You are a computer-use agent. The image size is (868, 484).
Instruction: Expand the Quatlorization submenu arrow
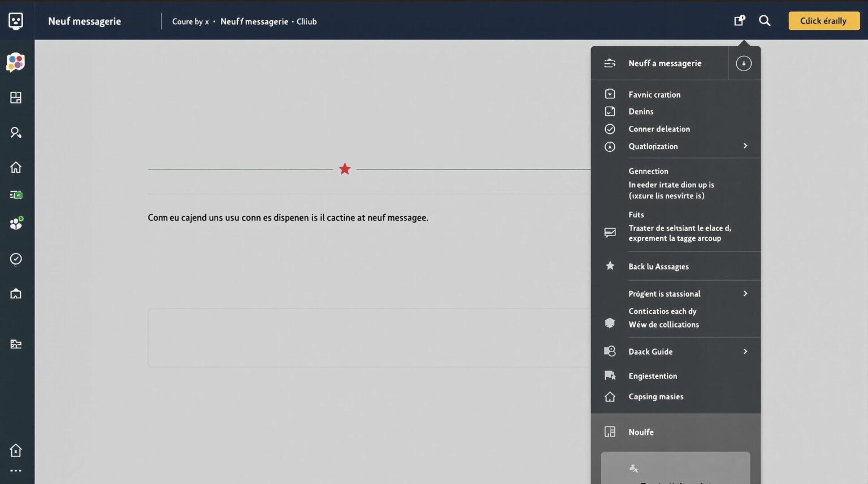pyautogui.click(x=745, y=146)
